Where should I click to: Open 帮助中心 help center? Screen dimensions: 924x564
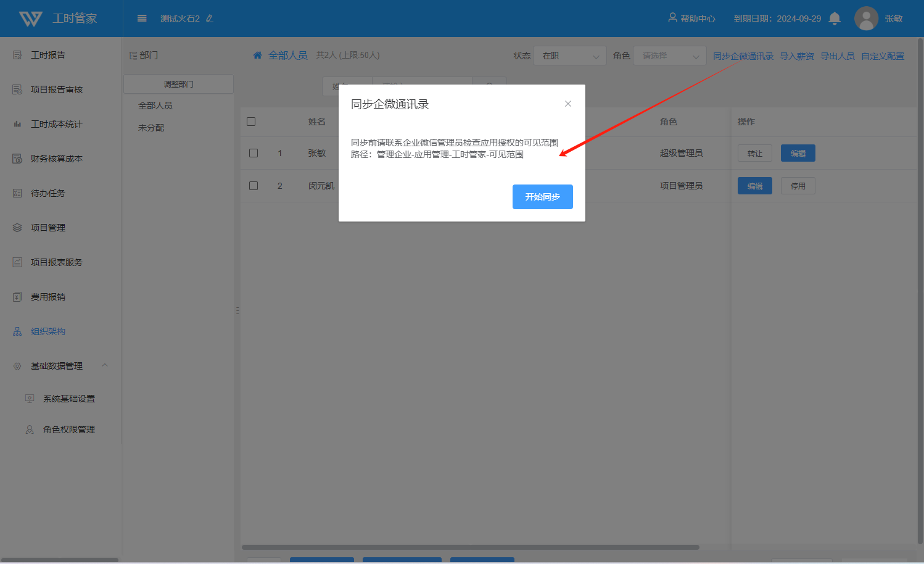pos(691,19)
